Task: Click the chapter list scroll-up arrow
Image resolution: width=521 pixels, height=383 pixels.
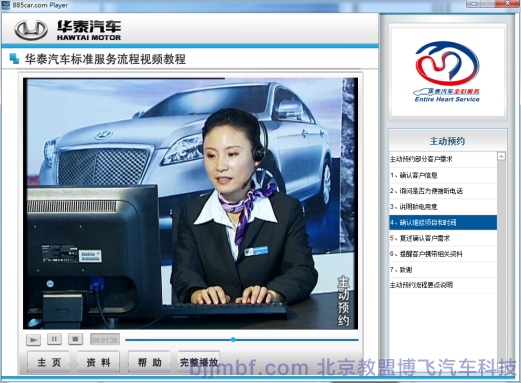Action: click(x=501, y=156)
